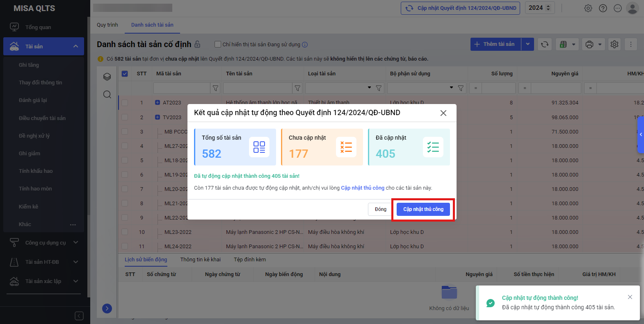Open the Thêm tài sản dropdown arrow
The image size is (644, 324).
[528, 44]
